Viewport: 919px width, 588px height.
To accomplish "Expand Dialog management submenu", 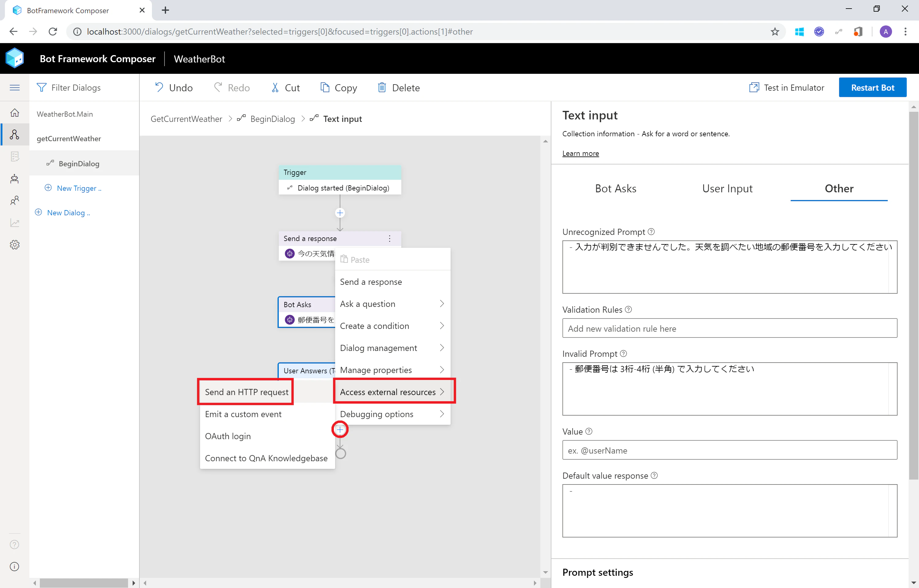I will pyautogui.click(x=393, y=348).
